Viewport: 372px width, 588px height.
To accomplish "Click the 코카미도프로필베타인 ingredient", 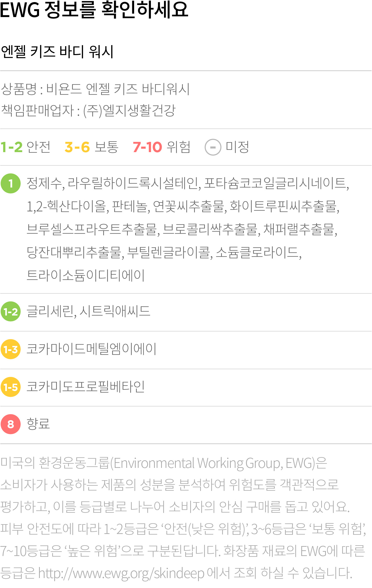I will tap(86, 387).
